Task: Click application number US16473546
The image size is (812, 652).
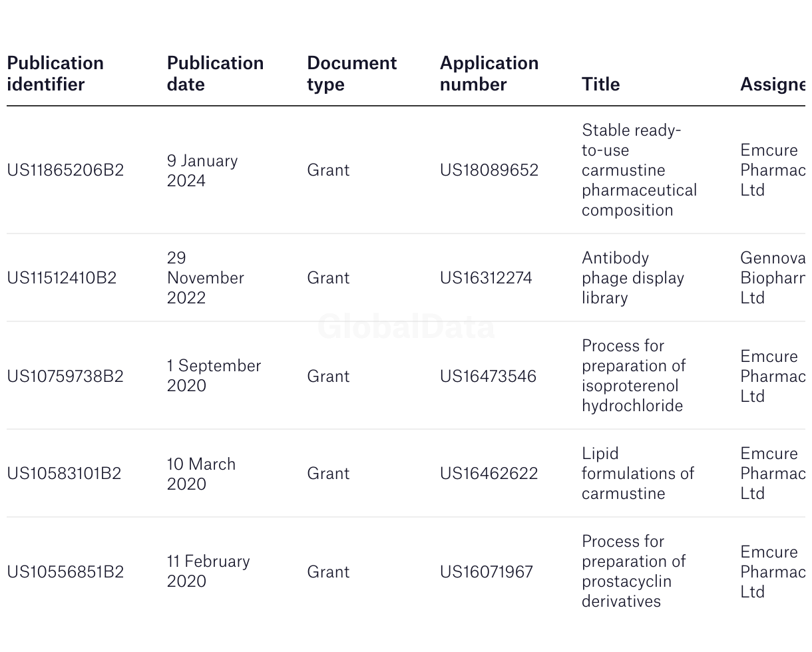Action: point(488,377)
